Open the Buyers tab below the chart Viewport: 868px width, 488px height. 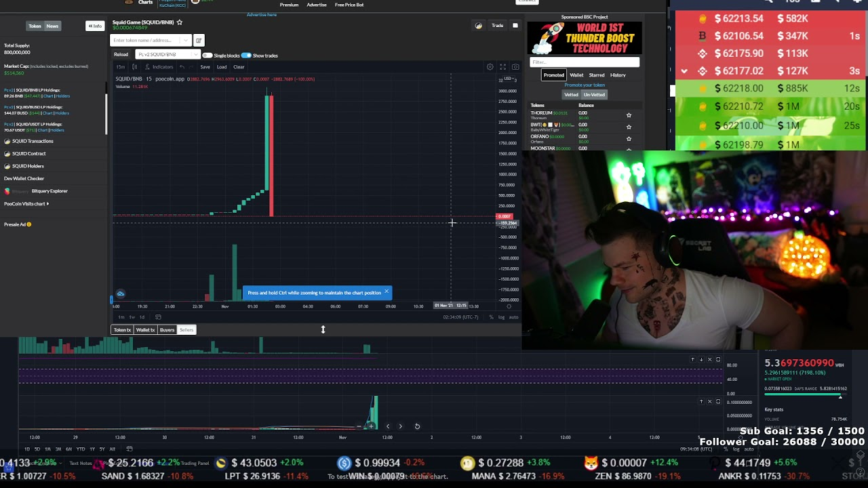point(167,329)
